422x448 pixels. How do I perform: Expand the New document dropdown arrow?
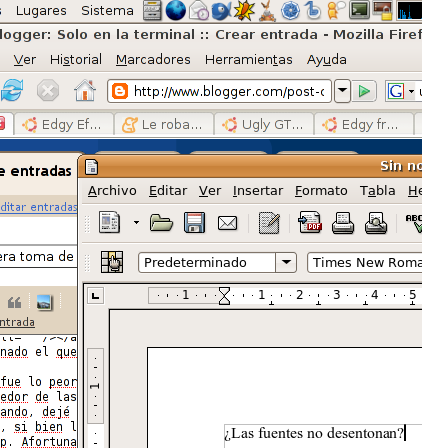(136, 222)
